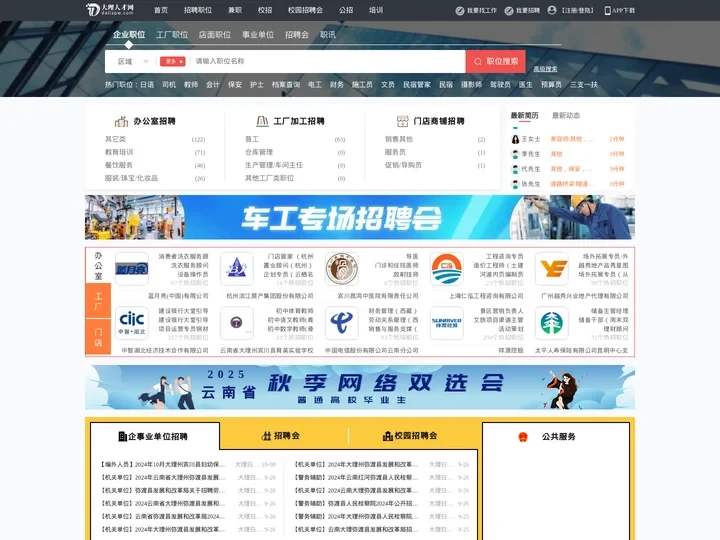Screen dimensions: 720x540
Task: Select the 工厂职位 search tab
Action: click(172, 34)
